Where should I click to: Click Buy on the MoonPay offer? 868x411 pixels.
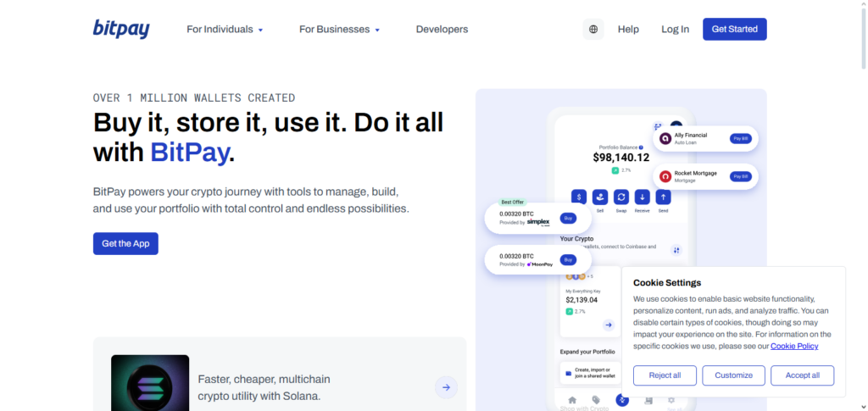(568, 260)
